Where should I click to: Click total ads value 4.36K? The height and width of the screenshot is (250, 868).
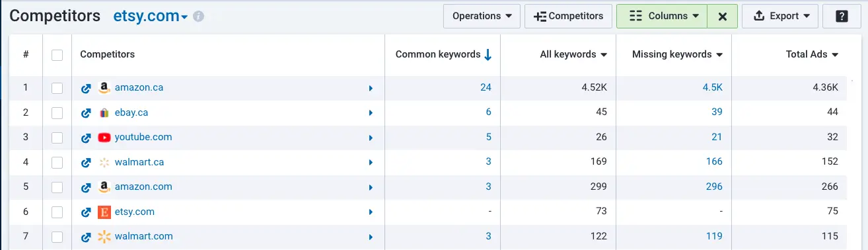[826, 87]
